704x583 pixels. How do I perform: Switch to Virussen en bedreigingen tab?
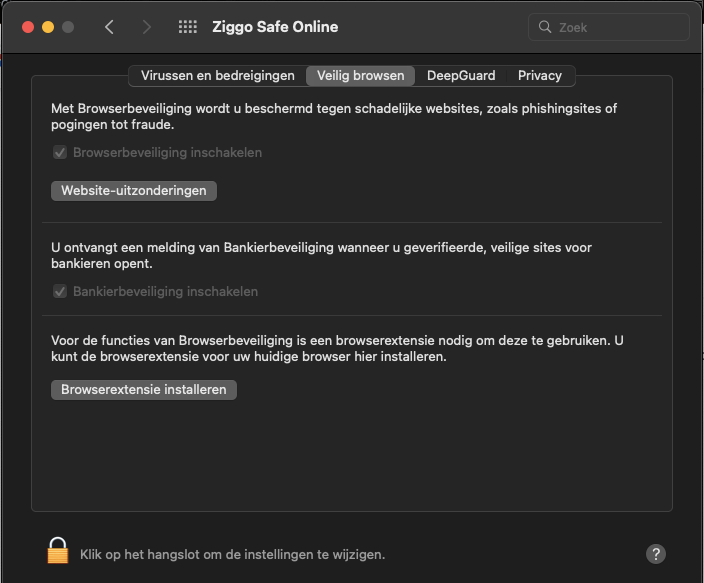pyautogui.click(x=218, y=75)
